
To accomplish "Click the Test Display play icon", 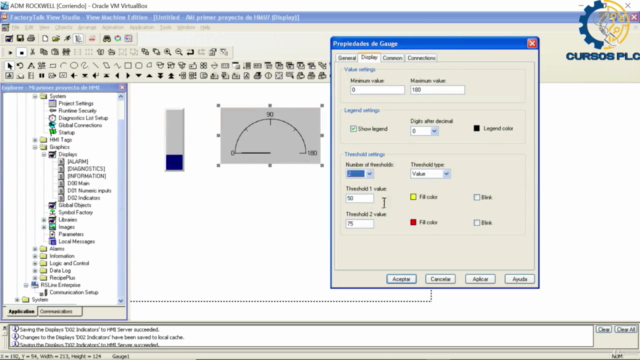I will pyautogui.click(x=10, y=52).
